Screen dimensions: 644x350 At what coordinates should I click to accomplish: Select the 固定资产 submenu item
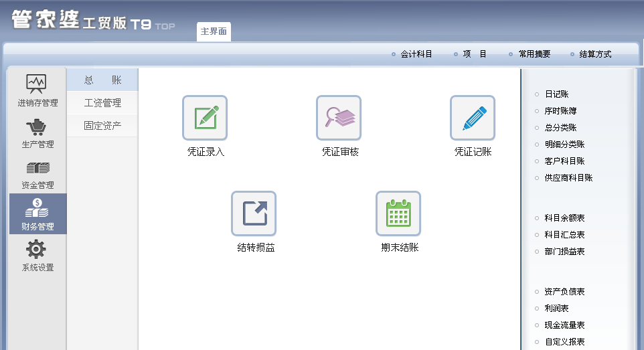pyautogui.click(x=102, y=126)
